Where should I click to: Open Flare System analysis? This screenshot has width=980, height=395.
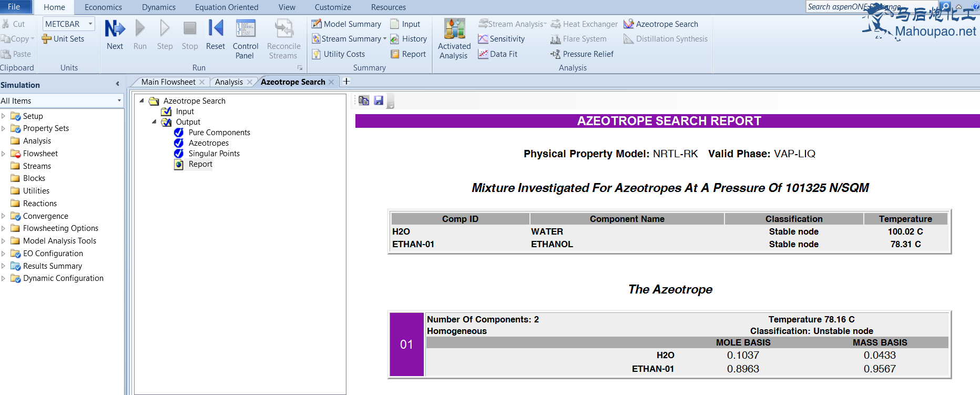(x=578, y=39)
